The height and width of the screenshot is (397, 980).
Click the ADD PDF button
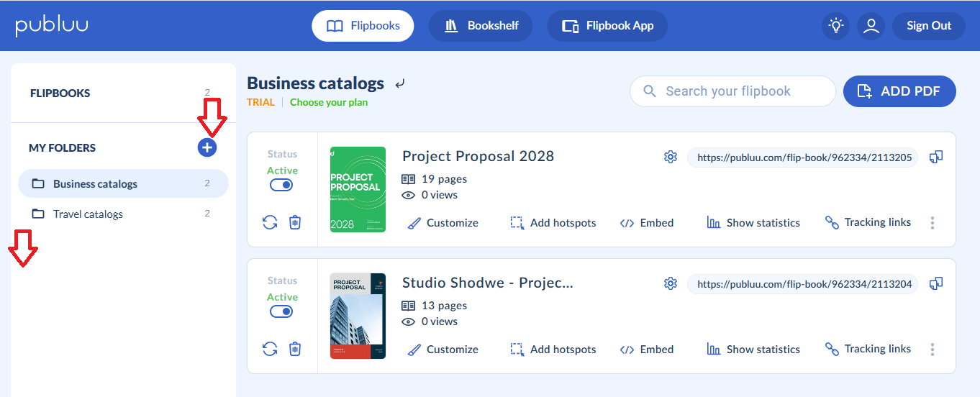[x=899, y=91]
